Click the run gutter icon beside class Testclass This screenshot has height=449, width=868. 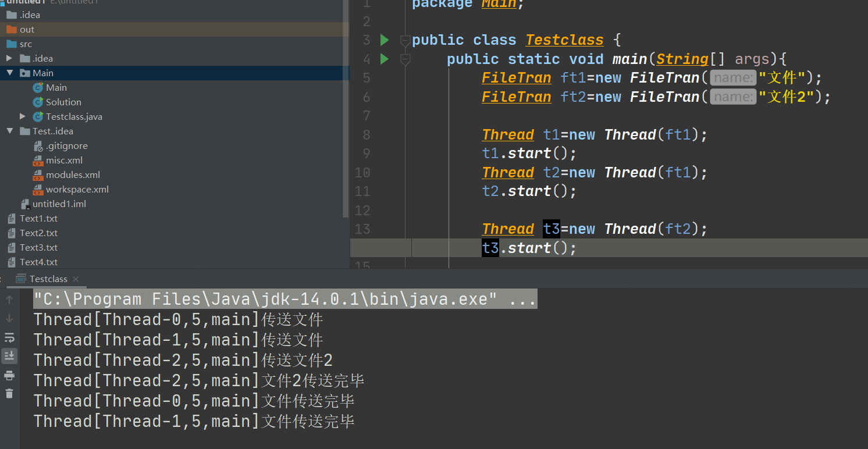(384, 40)
